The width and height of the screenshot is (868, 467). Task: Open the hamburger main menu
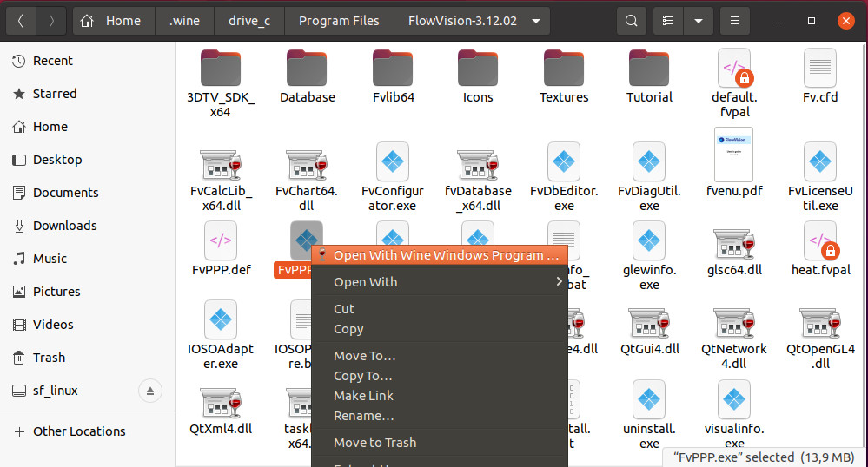pyautogui.click(x=735, y=21)
